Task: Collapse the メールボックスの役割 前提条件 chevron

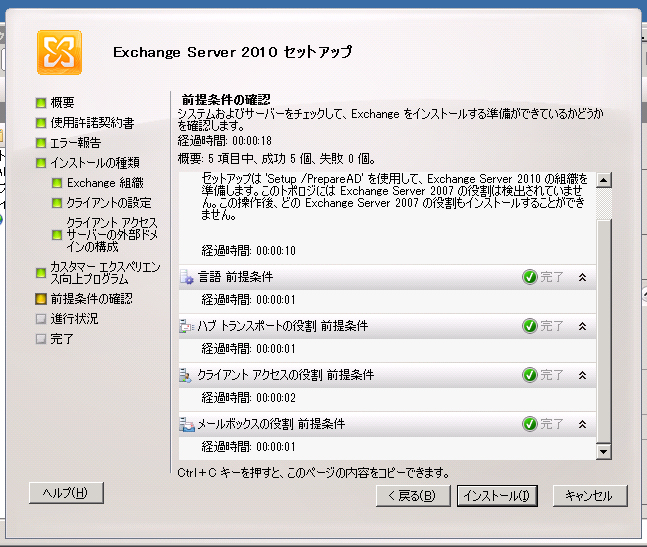Action: (x=582, y=424)
